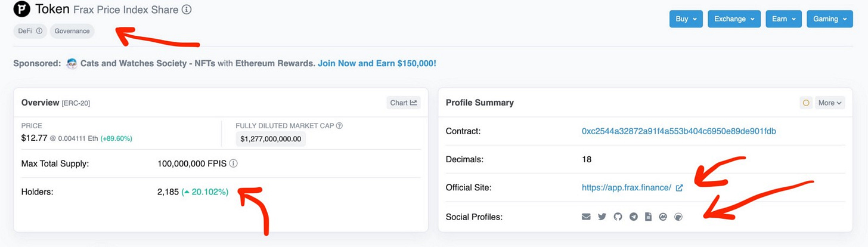Image resolution: width=868 pixels, height=247 pixels.
Task: Expand the Exchange dropdown
Action: [x=734, y=19]
